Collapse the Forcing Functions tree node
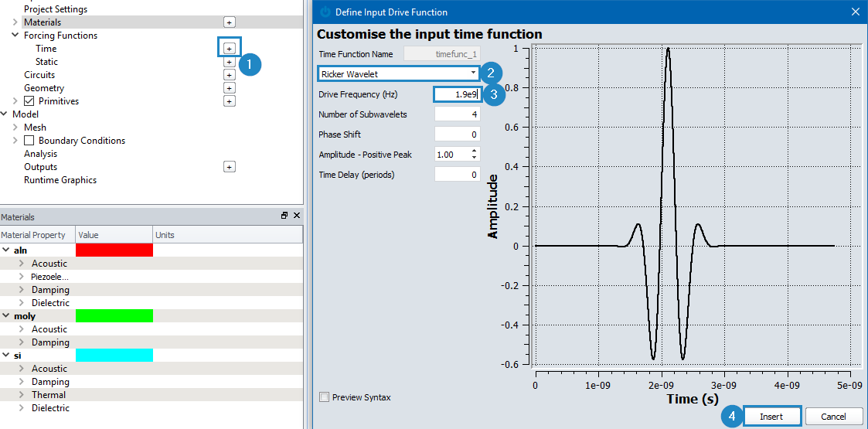 pos(15,36)
